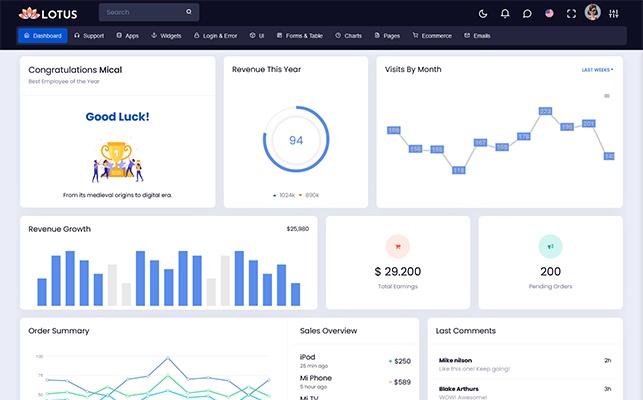This screenshot has height=400, width=643.
Task: Open the user profile avatar
Action: (592, 12)
